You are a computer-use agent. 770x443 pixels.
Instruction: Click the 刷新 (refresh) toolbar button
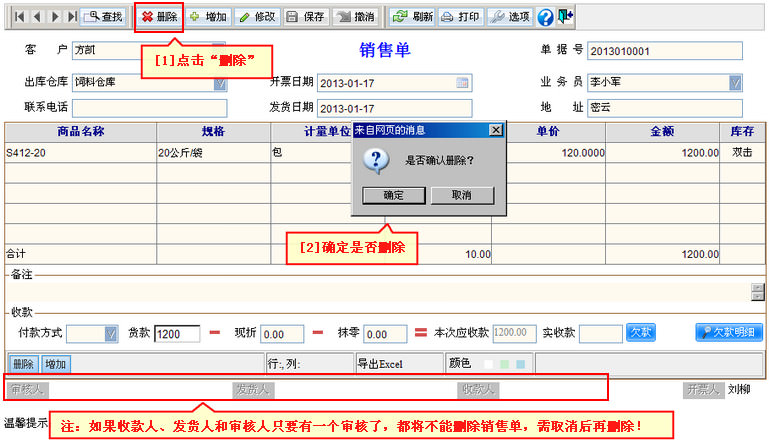[x=412, y=17]
